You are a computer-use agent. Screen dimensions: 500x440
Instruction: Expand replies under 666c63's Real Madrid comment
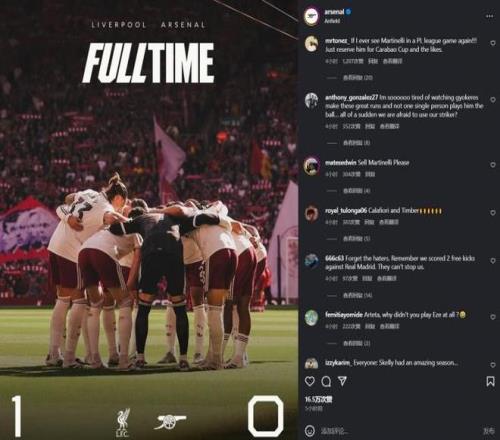pyautogui.click(x=358, y=295)
